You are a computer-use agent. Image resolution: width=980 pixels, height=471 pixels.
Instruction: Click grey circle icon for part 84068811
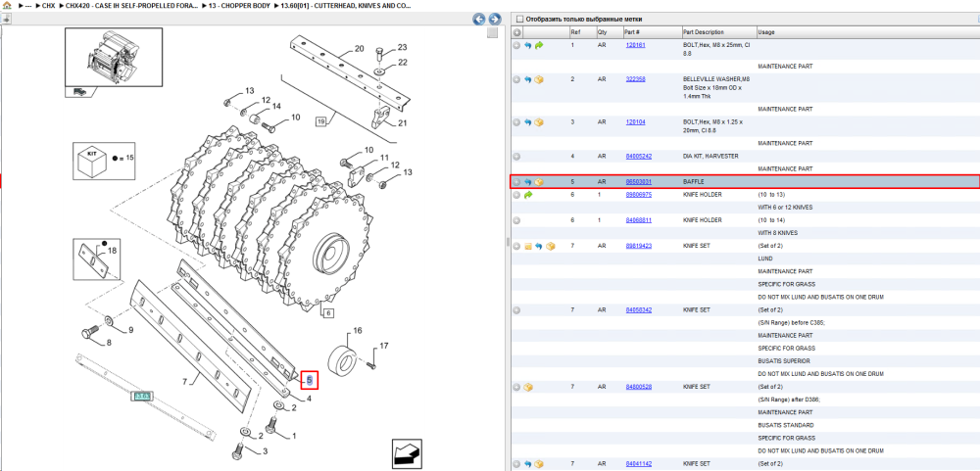pos(516,220)
